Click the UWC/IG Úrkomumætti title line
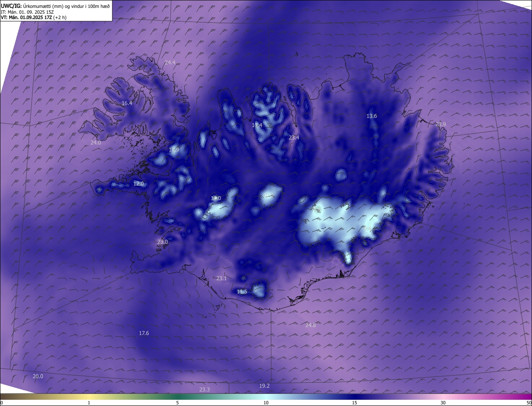Screen dimensions: 532x406 [x=55, y=6]
